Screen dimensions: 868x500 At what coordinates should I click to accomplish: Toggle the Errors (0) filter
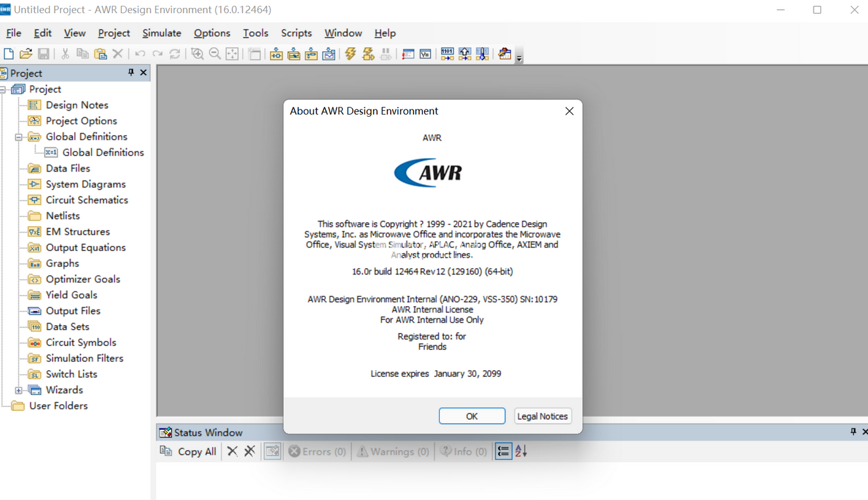coord(318,452)
